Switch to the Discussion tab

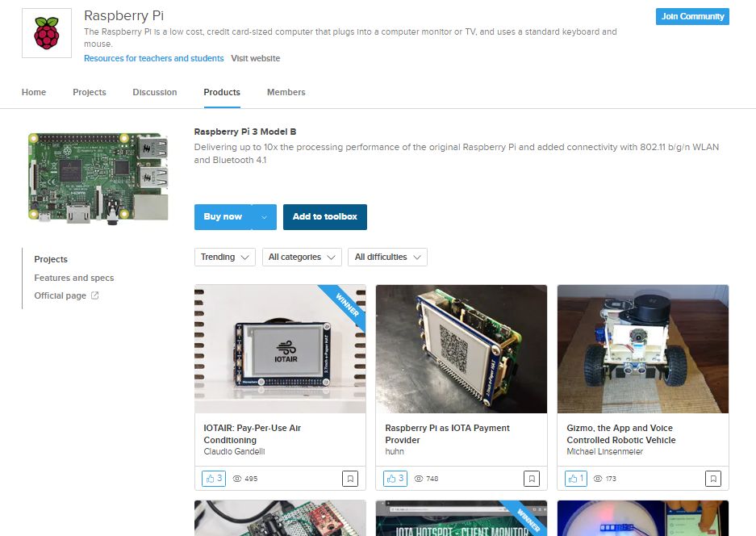[155, 92]
